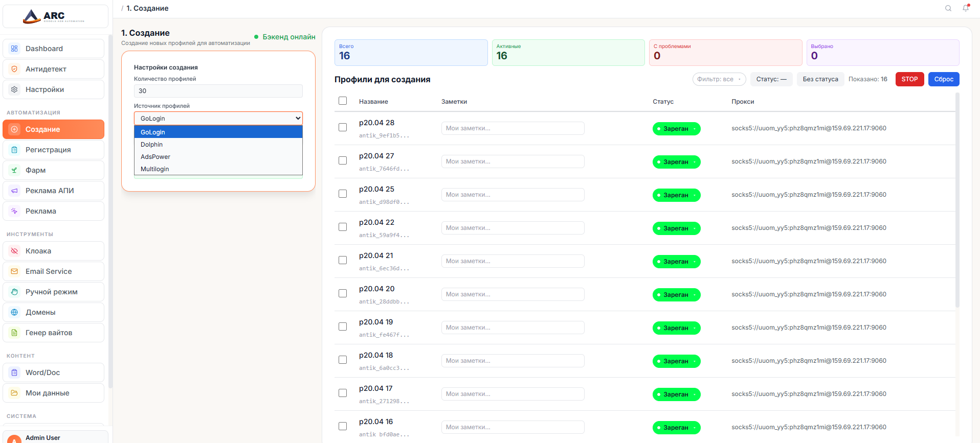
Task: Go to Регистрация in the sidebar menu
Action: tap(48, 150)
